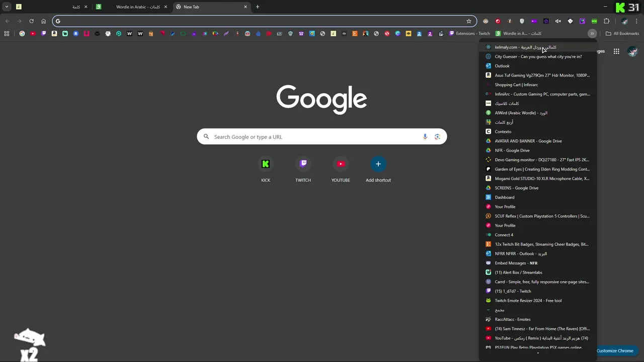Open the Contexto bookmark

(538, 132)
